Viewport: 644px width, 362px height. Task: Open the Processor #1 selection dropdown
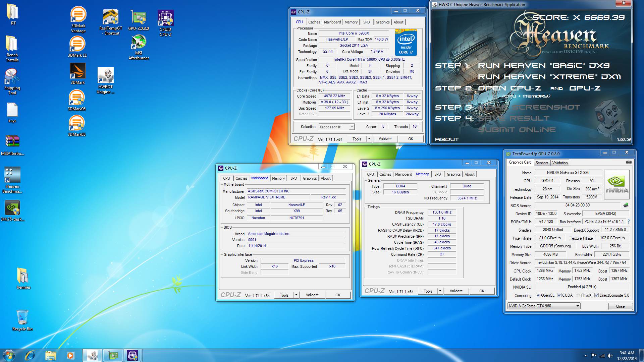pos(336,127)
